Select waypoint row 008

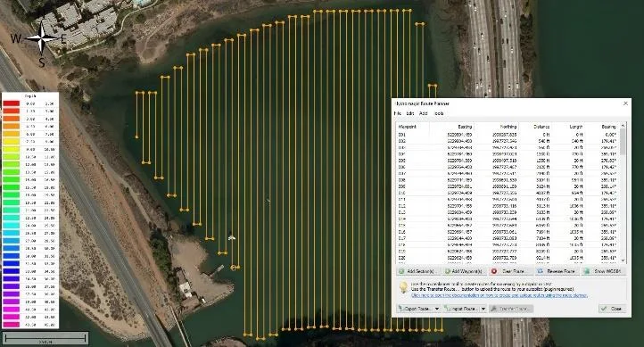coord(508,180)
